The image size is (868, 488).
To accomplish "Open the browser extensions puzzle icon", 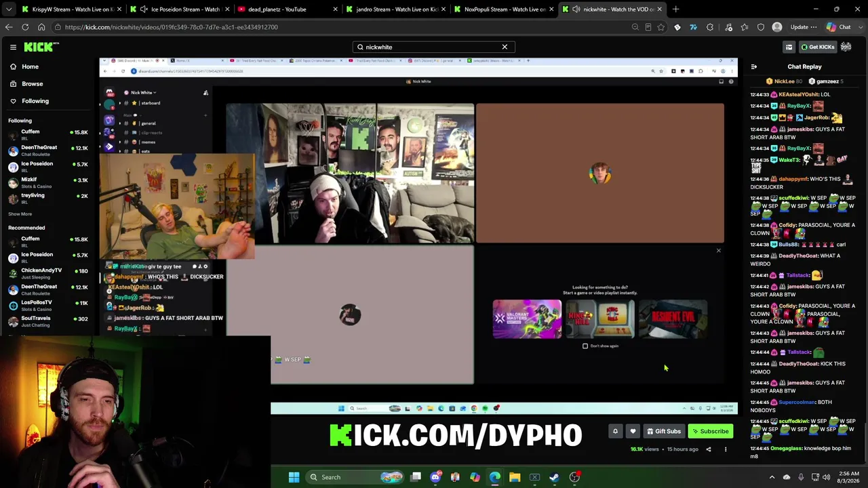I will 710,27.
